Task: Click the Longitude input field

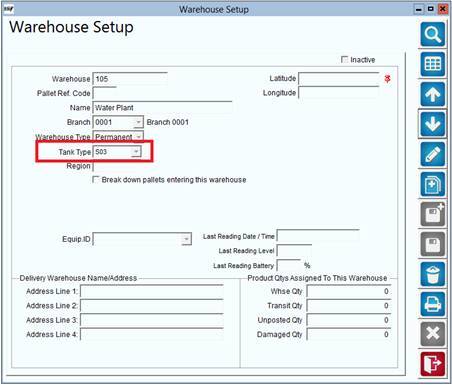Action: [339, 93]
